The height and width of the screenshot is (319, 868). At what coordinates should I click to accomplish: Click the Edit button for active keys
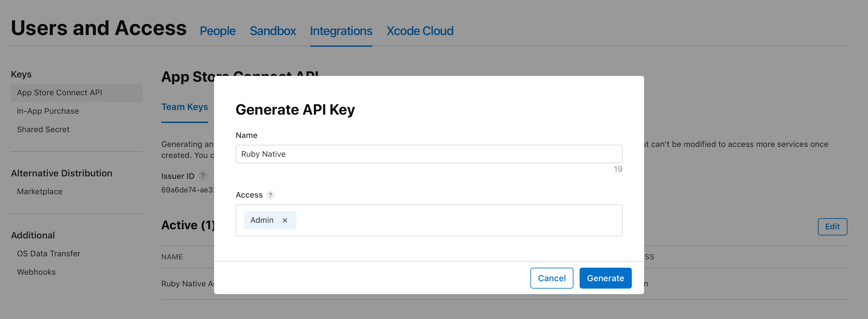832,226
